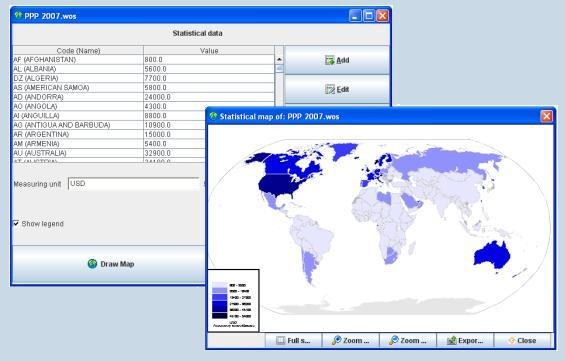Click the value 32900.0 cell

tap(174, 153)
